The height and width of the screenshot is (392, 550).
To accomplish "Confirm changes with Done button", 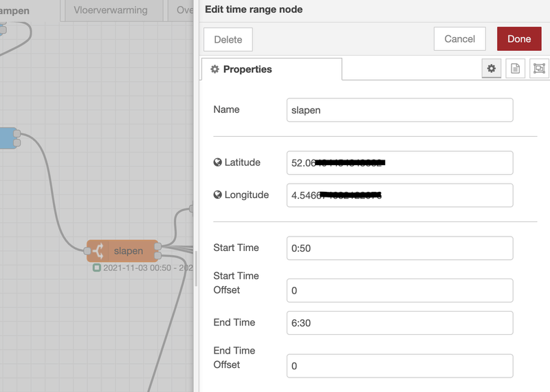I will tap(519, 39).
